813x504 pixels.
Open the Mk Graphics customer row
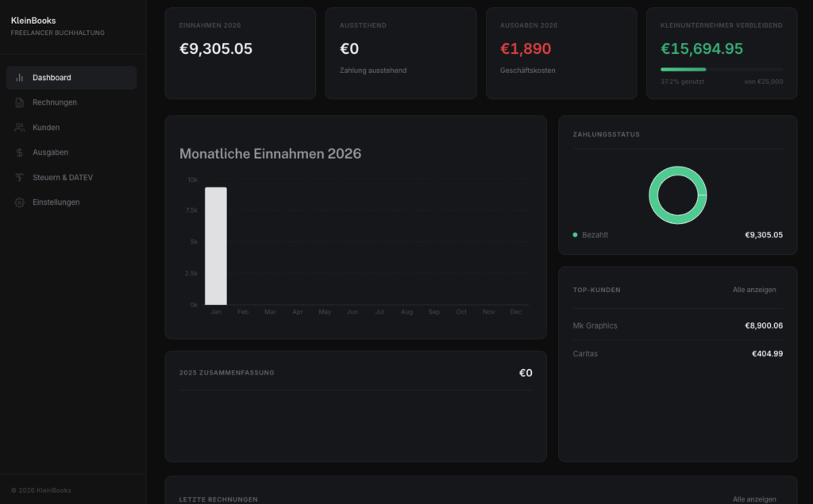point(595,325)
